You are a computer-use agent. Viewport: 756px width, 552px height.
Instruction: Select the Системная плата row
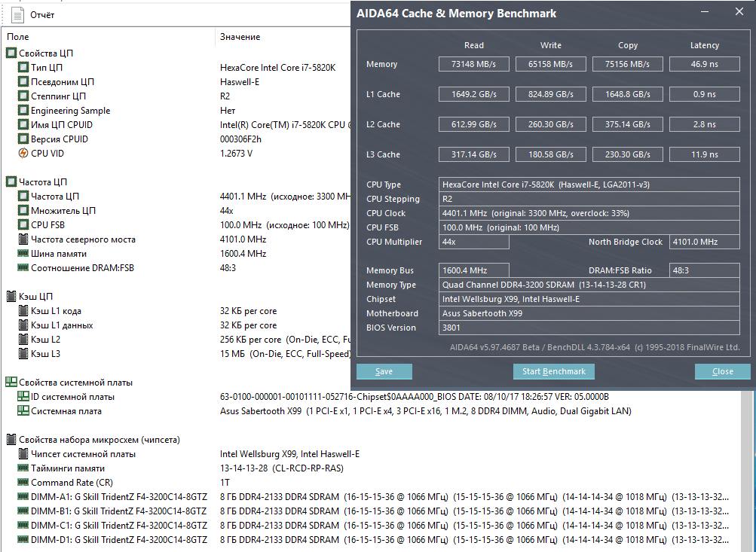pos(372,411)
